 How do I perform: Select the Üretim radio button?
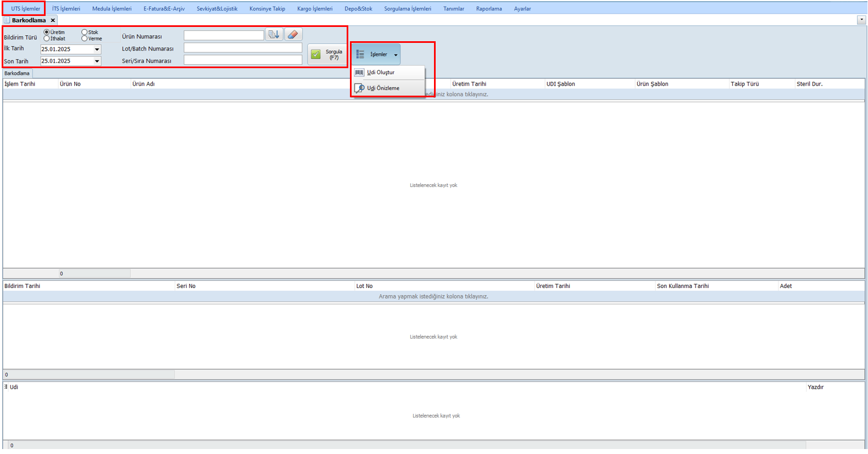47,32
